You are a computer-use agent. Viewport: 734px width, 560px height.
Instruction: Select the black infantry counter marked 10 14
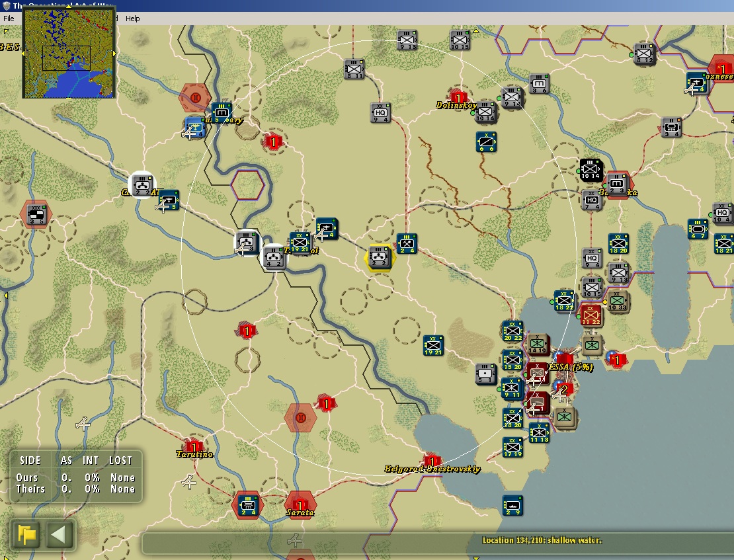[591, 169]
